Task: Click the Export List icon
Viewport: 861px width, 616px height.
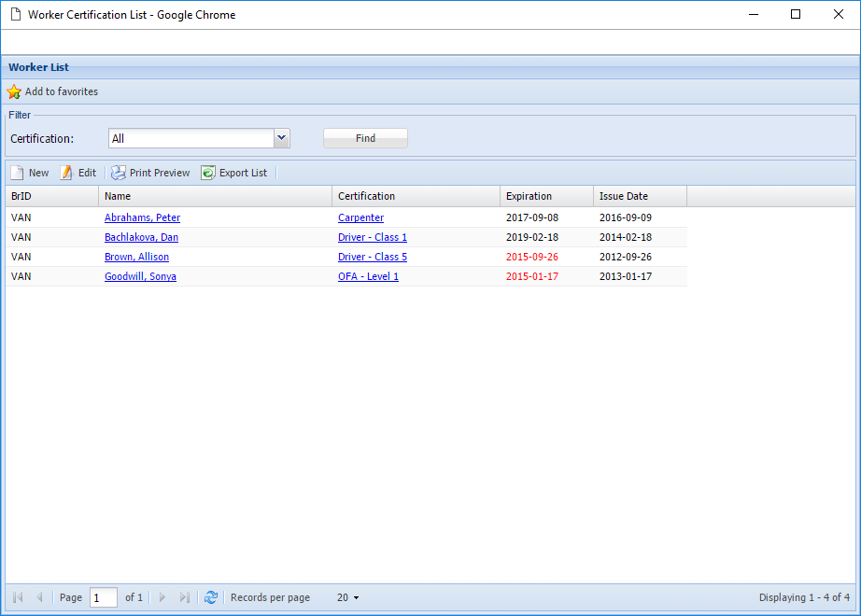Action: click(208, 173)
